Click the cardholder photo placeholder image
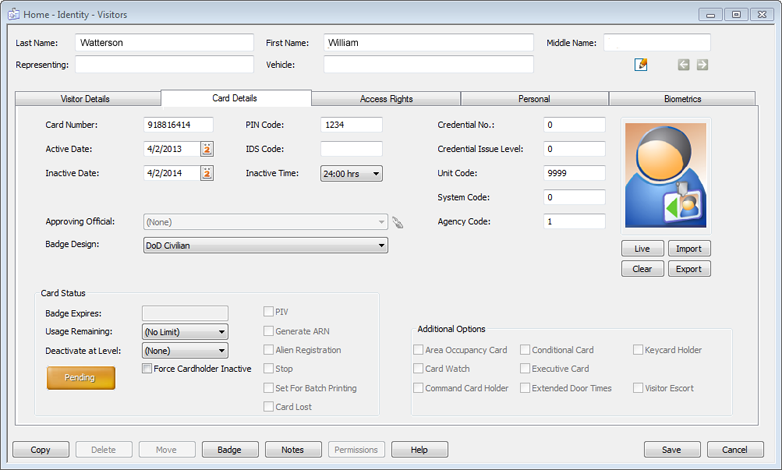 [664, 176]
